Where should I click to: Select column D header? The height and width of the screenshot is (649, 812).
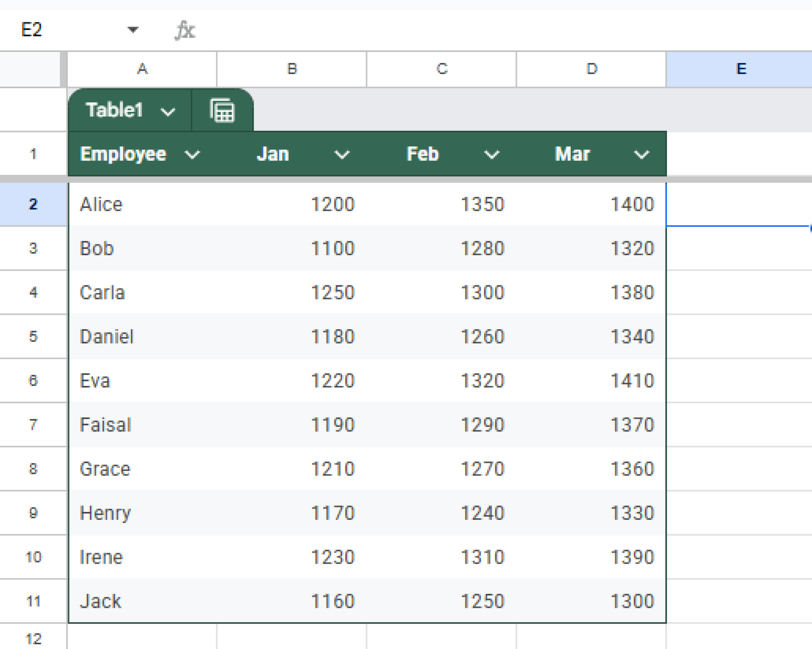click(x=591, y=69)
